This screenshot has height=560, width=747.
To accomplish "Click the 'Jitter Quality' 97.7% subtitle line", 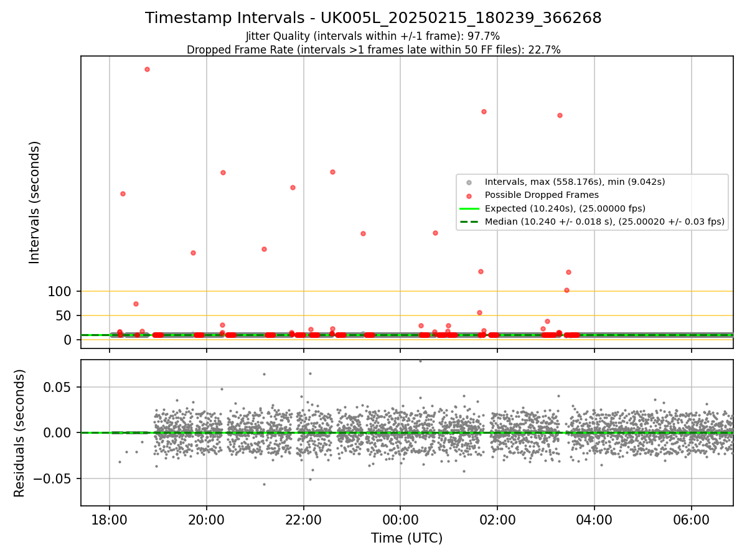I will coord(373,37).
